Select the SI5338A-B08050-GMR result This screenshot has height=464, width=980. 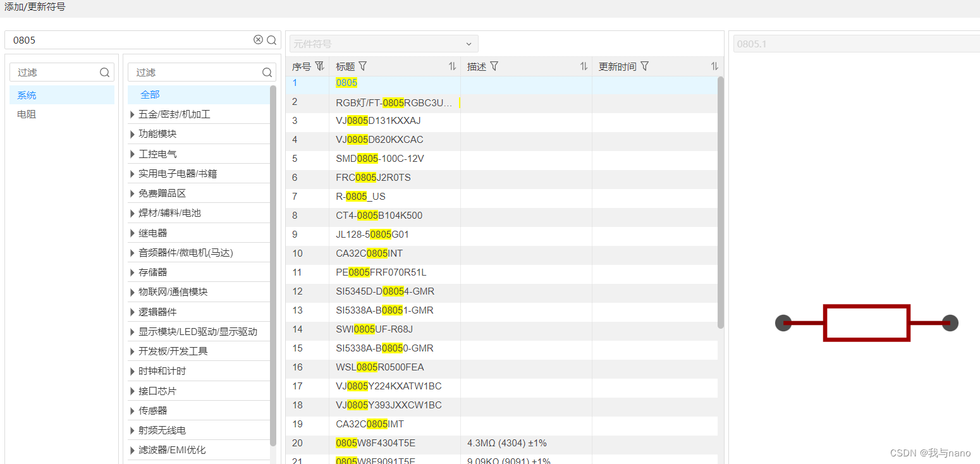pyautogui.click(x=501, y=350)
